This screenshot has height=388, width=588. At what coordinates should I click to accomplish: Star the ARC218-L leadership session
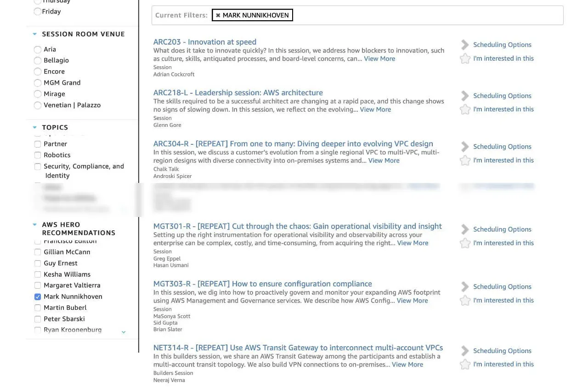click(465, 109)
